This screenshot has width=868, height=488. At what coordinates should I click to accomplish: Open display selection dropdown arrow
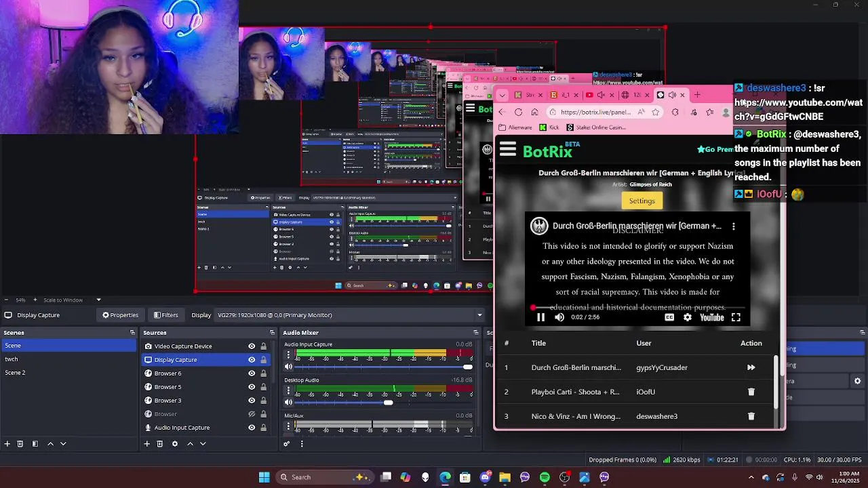pos(479,315)
